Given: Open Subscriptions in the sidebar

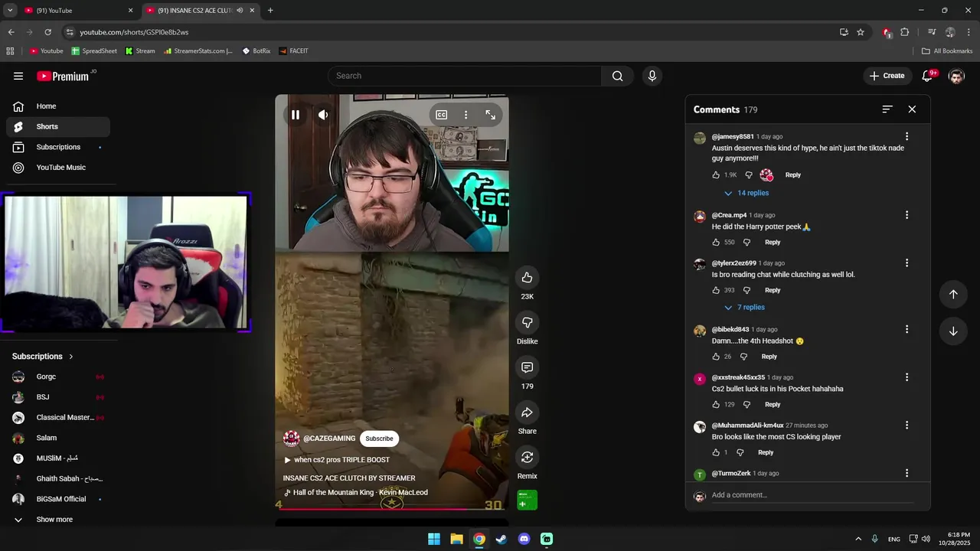Looking at the screenshot, I should (58, 147).
